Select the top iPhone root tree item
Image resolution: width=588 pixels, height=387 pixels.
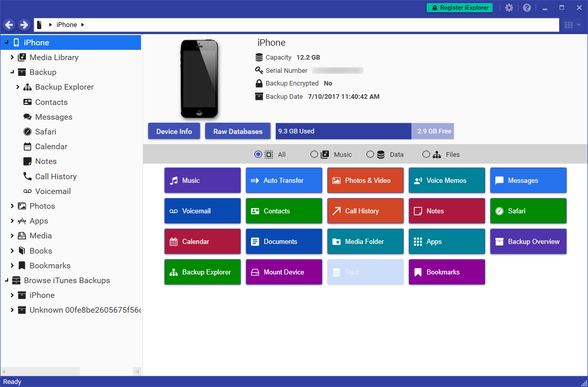[x=71, y=42]
